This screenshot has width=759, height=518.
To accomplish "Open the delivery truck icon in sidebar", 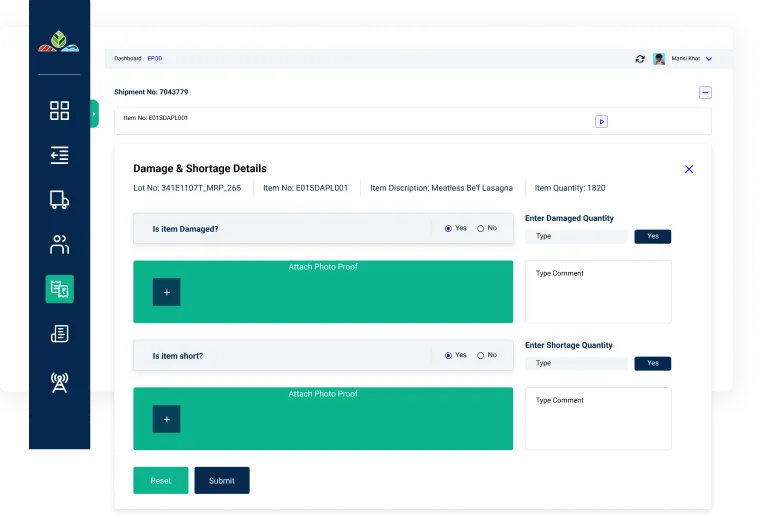I will (x=59, y=200).
